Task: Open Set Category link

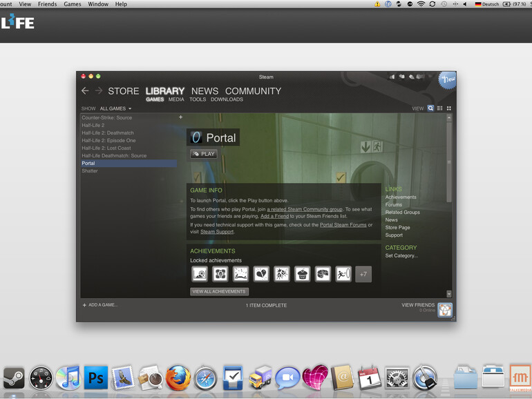Action: (x=401, y=255)
